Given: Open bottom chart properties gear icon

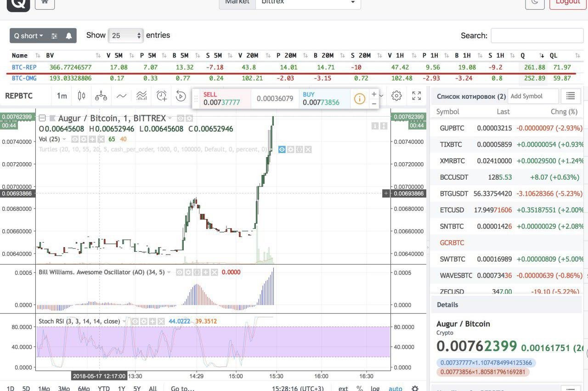Looking at the screenshot, I should pyautogui.click(x=415, y=388).
